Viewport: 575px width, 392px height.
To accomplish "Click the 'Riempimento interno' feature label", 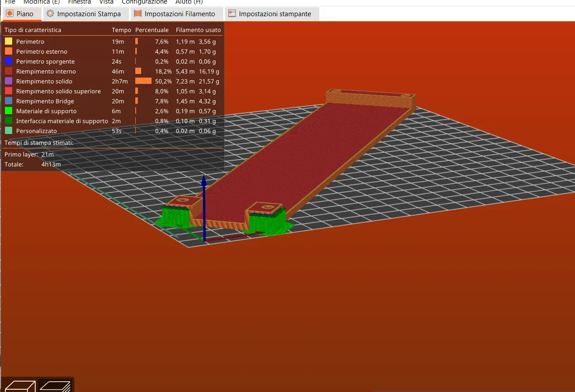I will click(46, 71).
